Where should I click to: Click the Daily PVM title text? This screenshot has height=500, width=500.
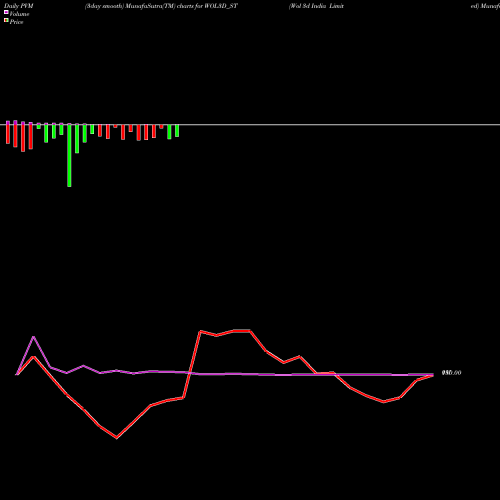(x=19, y=6)
